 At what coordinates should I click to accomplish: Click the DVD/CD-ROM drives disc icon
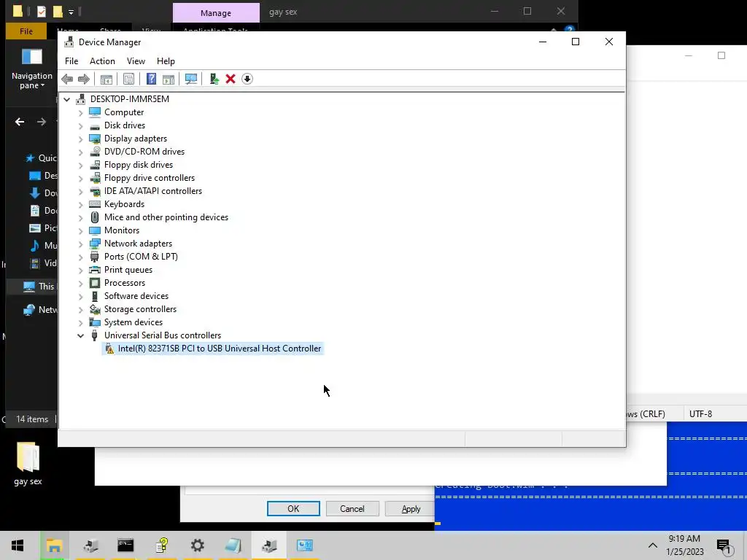click(95, 152)
